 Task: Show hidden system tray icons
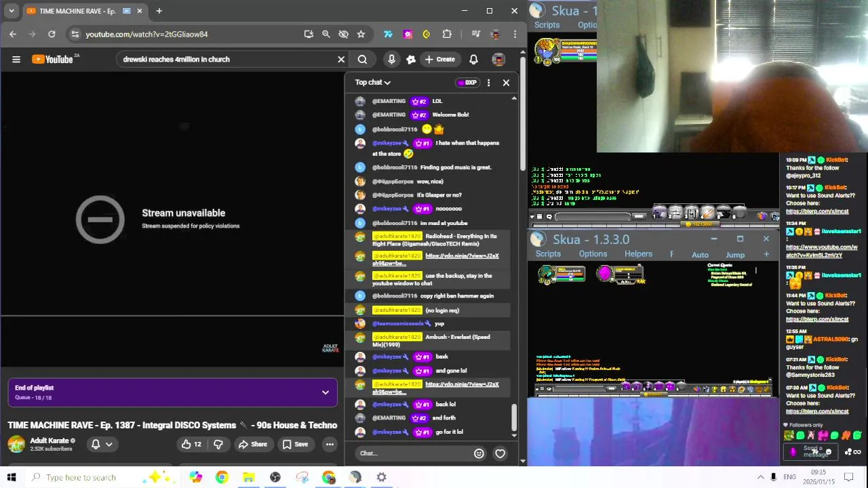pos(761,477)
